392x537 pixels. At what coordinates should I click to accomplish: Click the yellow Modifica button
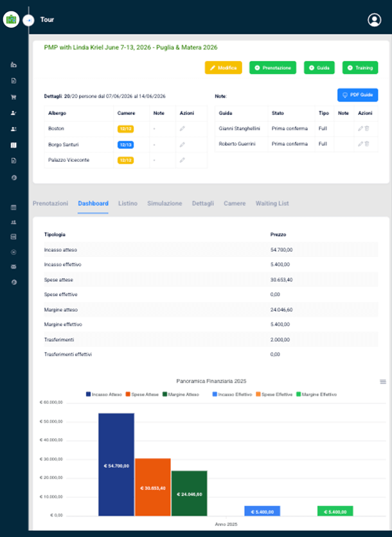click(x=223, y=67)
